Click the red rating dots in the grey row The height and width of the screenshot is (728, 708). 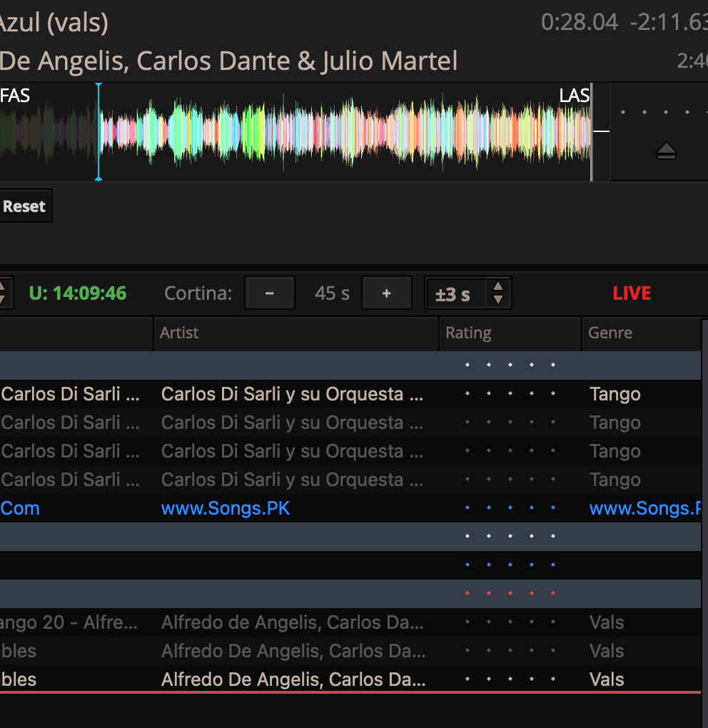point(510,593)
